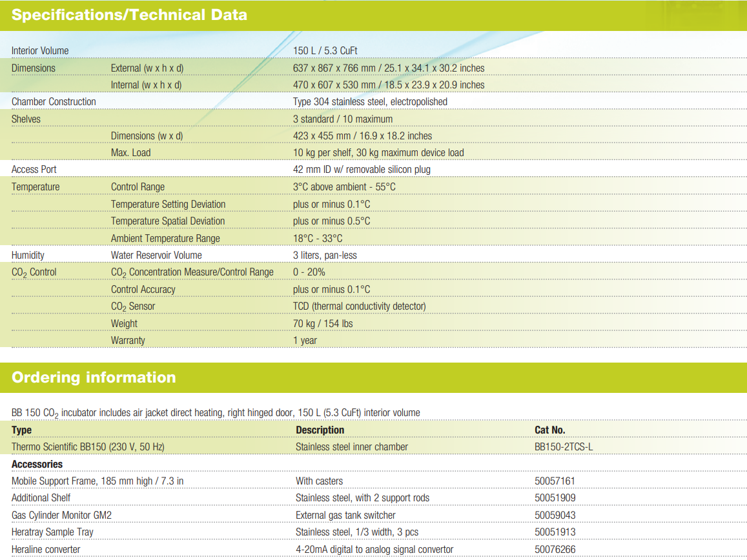Select catalog number '50059043'
Screen dimensions: 747x560
point(555,515)
